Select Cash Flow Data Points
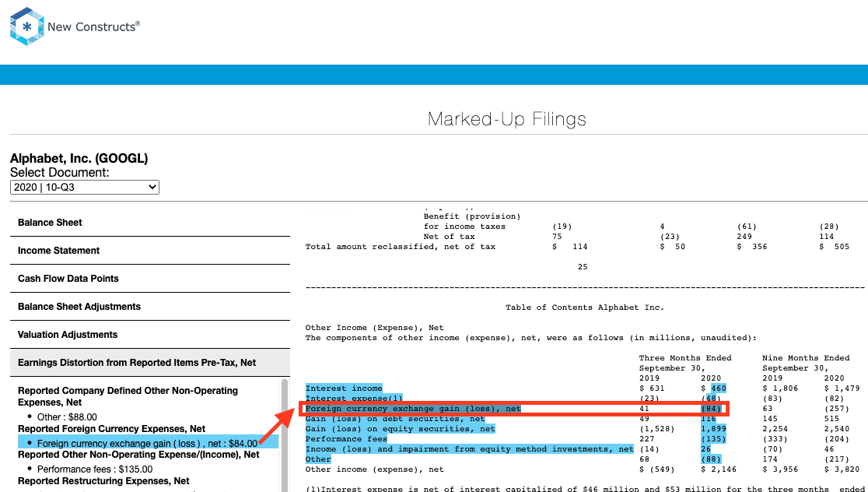Image resolution: width=868 pixels, height=492 pixels. point(150,279)
